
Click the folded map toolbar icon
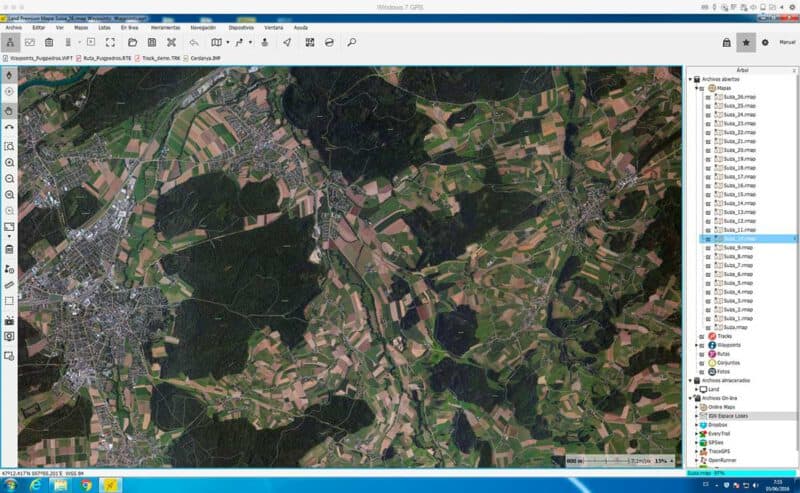pos(216,42)
